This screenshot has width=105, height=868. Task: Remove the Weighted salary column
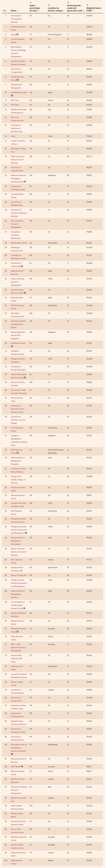point(87,5)
